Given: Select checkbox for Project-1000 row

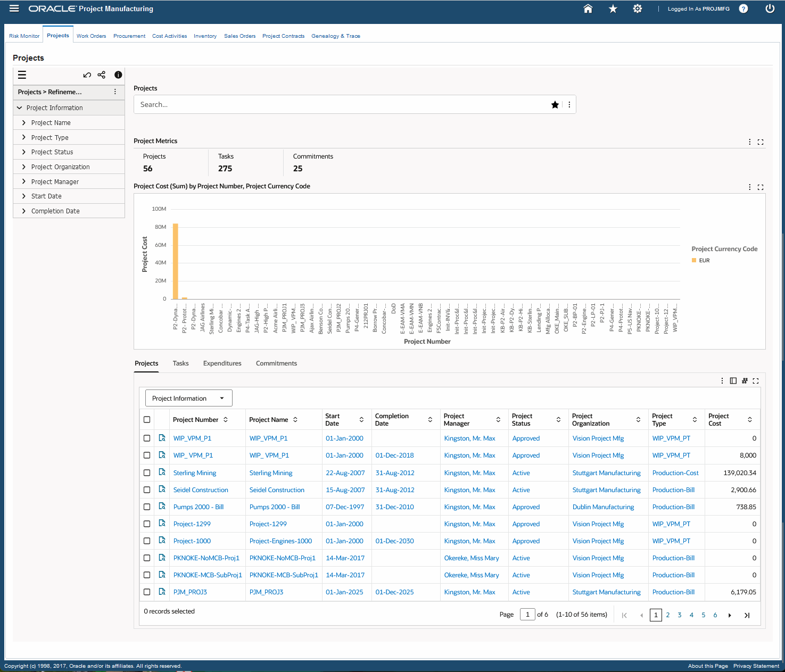Looking at the screenshot, I should [x=147, y=541].
